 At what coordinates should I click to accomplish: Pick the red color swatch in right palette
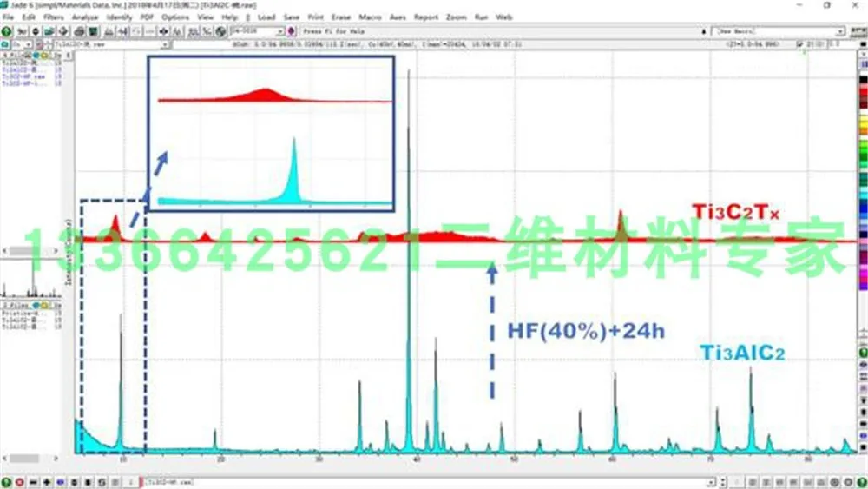click(x=863, y=91)
